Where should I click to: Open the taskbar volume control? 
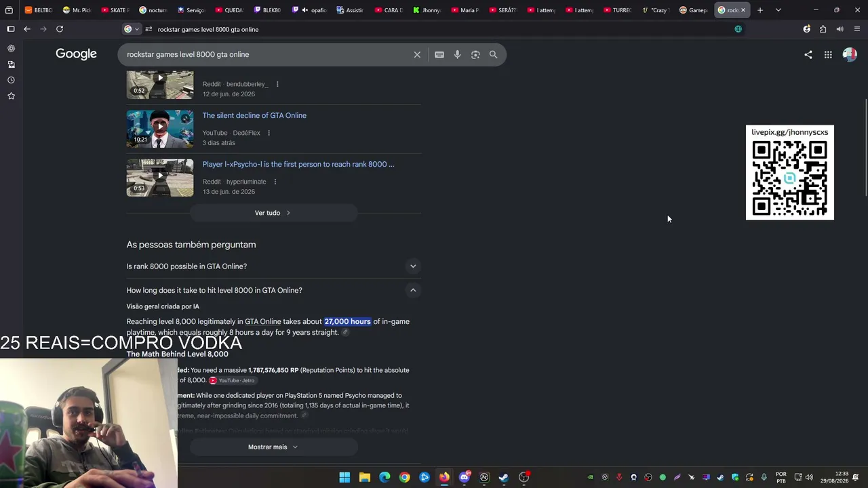pos(809,477)
